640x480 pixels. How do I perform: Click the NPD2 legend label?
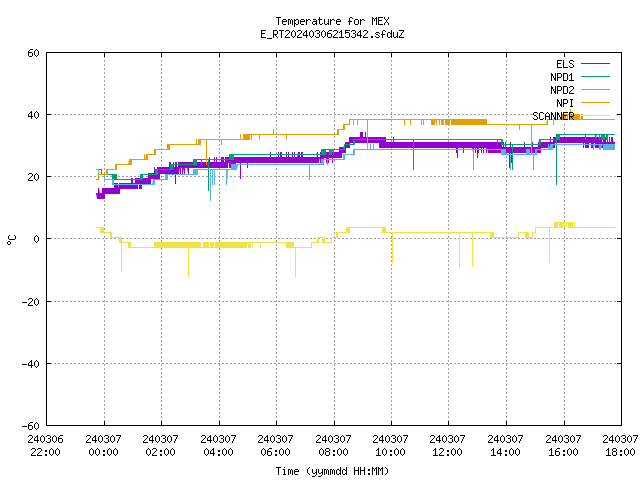(x=562, y=90)
